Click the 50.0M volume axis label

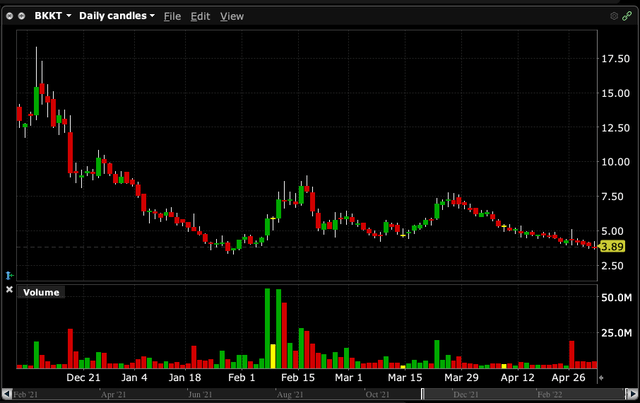coord(616,298)
